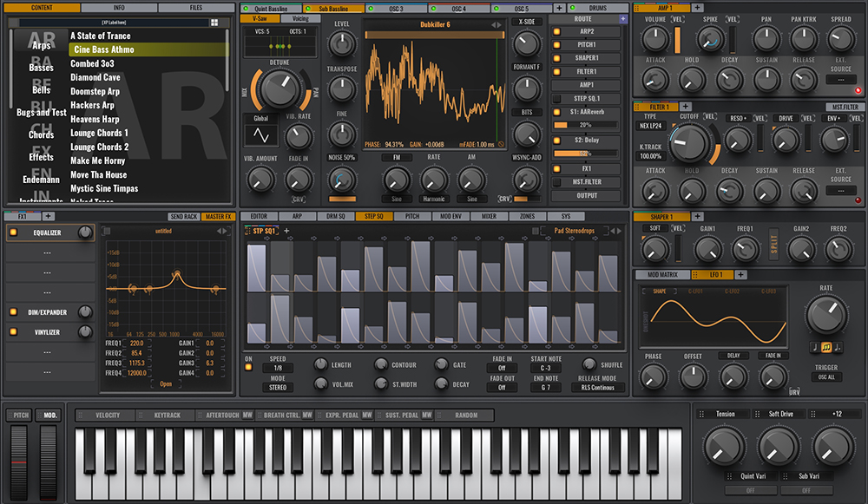Open the step sequencer MODE STEREO dropdown
Viewport: 868px width, 504px height.
click(278, 387)
